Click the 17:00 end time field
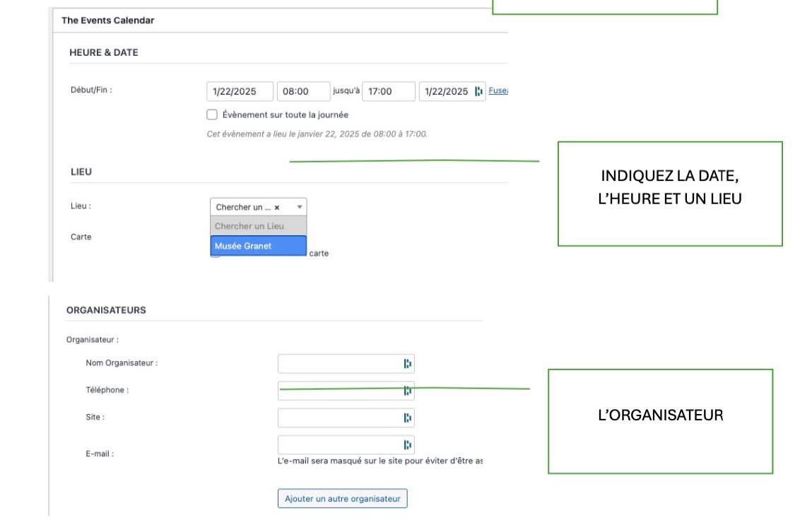812x520 pixels. click(x=387, y=92)
